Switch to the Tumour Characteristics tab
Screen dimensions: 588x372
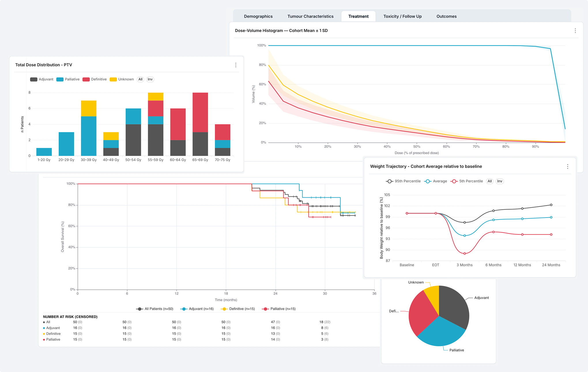(x=310, y=16)
